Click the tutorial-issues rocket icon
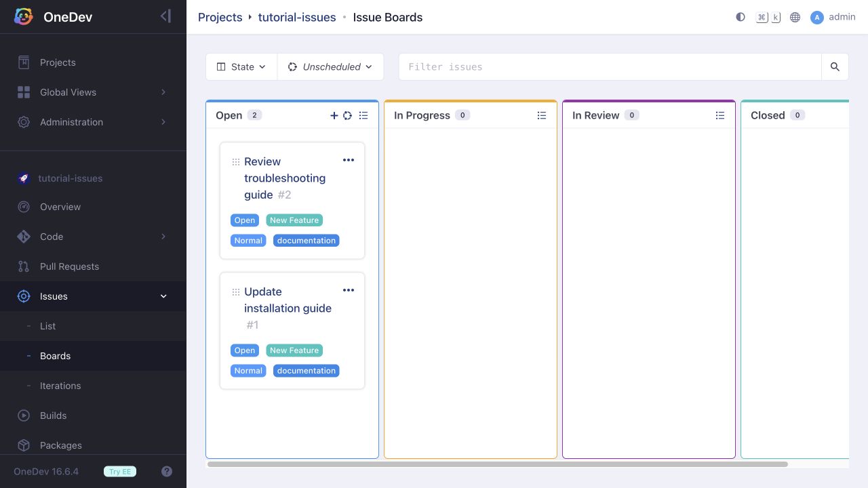The image size is (868, 488). click(24, 178)
